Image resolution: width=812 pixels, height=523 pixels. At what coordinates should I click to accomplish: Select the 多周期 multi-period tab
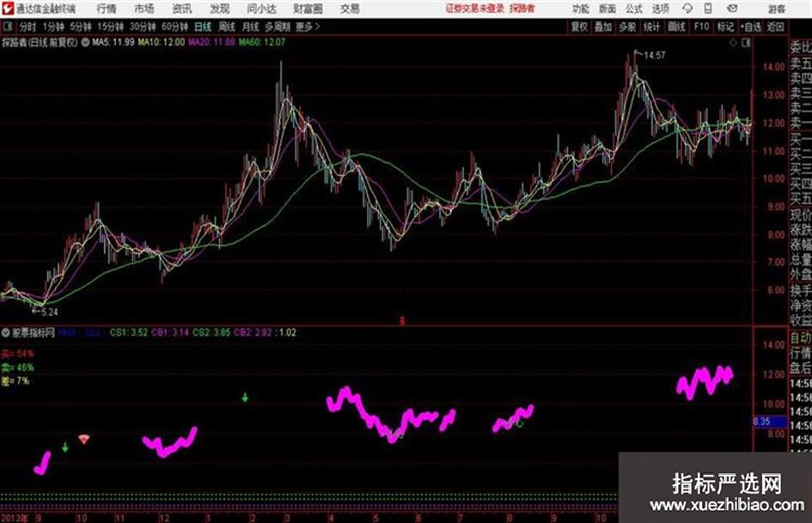tap(278, 27)
